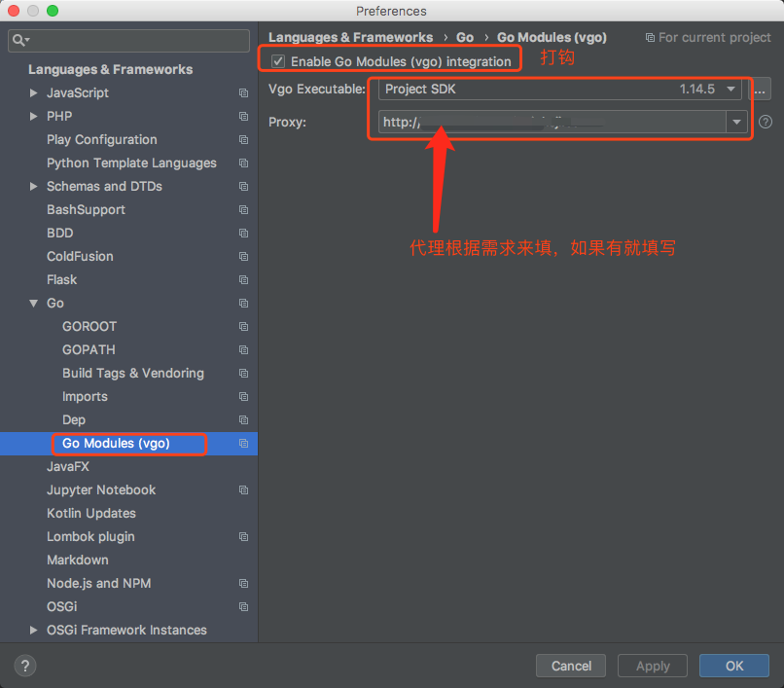The image size is (784, 688).
Task: Open the Proxy URL history dropdown arrow
Action: [x=736, y=122]
